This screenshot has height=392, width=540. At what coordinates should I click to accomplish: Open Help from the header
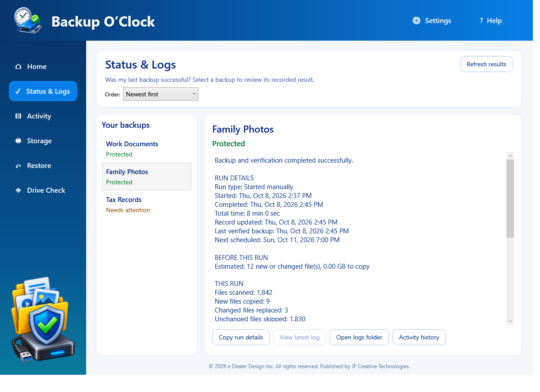click(x=491, y=21)
